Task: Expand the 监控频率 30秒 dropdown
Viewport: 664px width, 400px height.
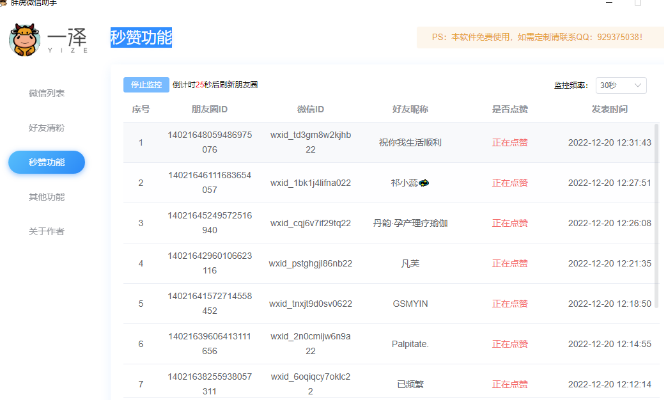Action: 621,85
